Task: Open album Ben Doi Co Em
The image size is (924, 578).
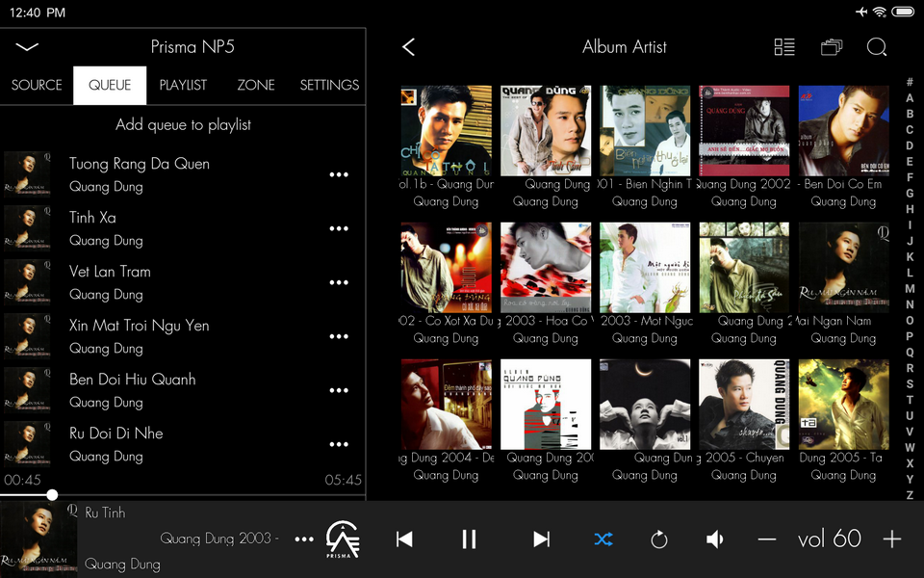Action: (x=843, y=131)
